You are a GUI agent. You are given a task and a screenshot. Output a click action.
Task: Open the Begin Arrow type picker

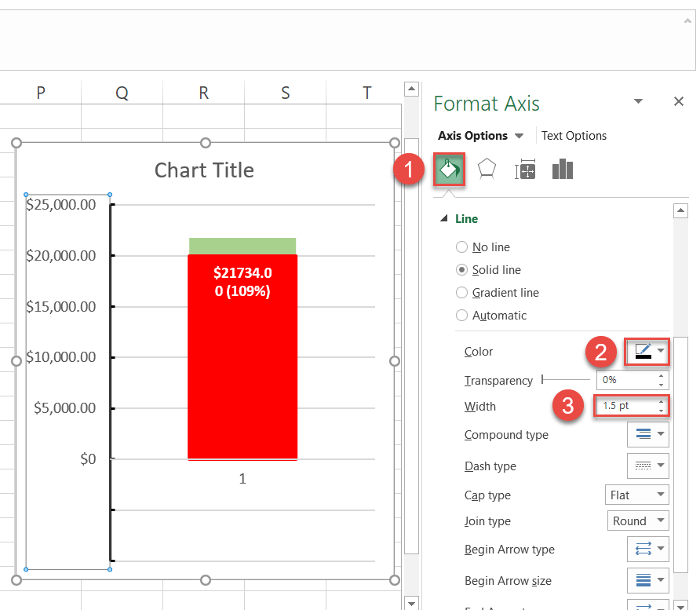(x=648, y=550)
